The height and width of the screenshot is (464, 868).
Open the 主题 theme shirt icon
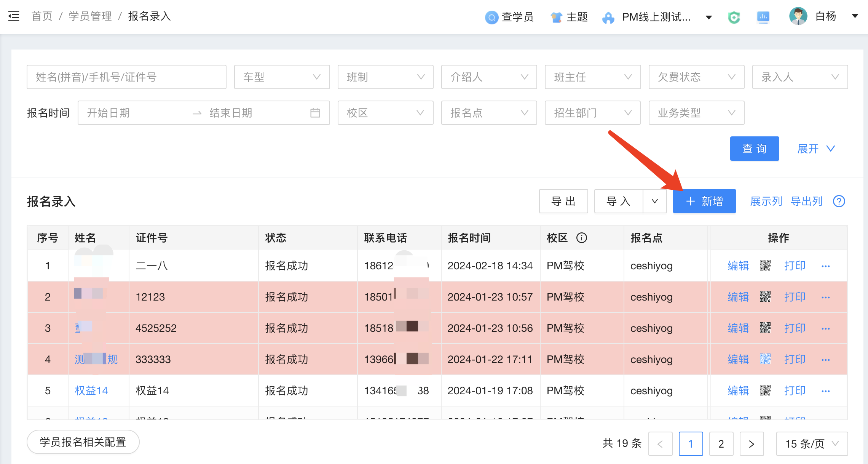556,17
